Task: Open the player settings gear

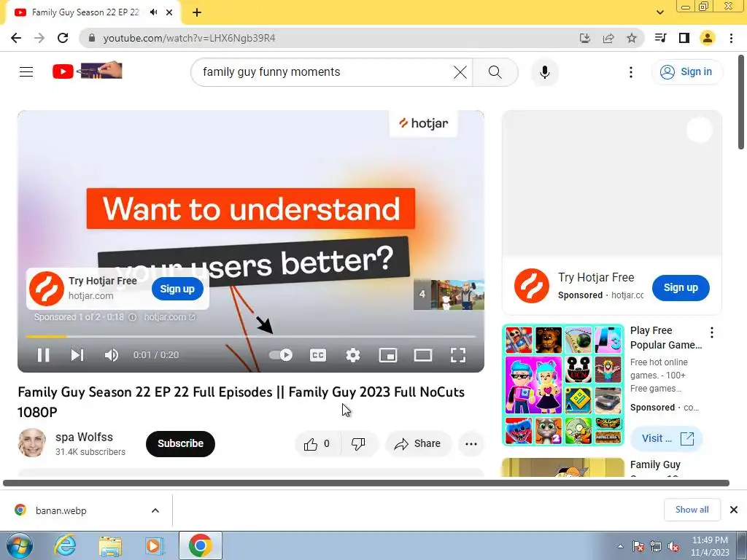Action: [x=353, y=355]
